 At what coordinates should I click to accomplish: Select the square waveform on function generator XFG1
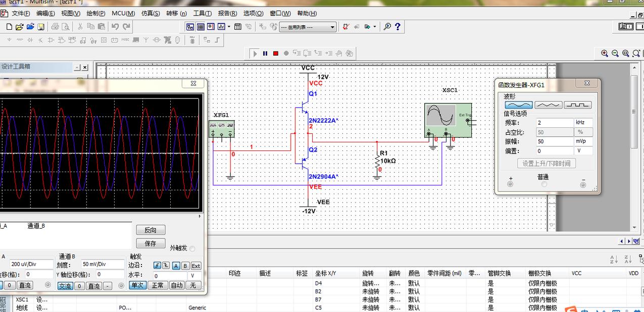coord(577,105)
